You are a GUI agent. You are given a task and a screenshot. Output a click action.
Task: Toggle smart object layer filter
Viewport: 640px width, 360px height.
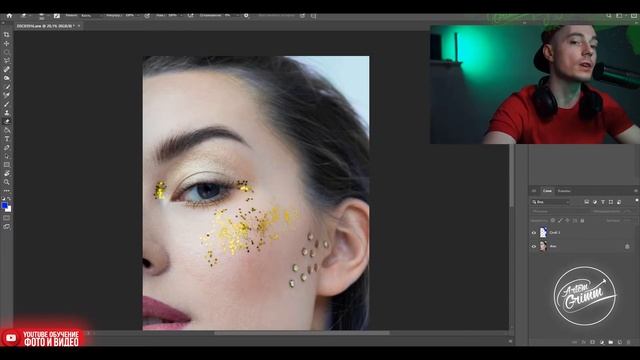619,202
